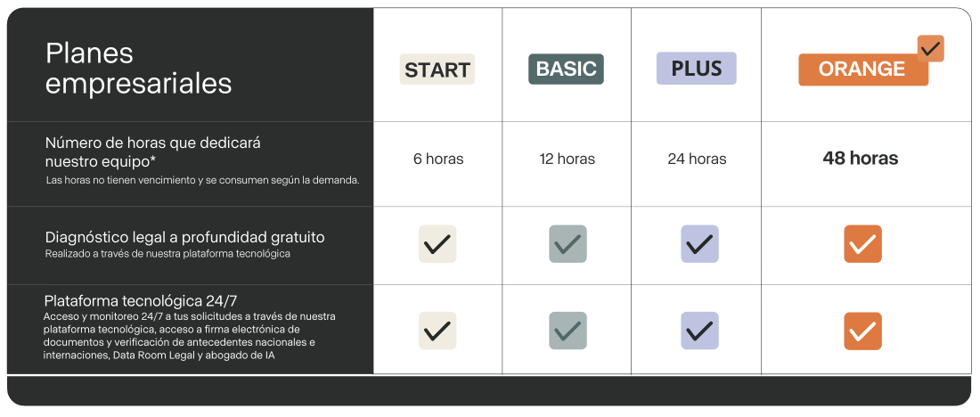Click the checkmark icon above the ORANGE badge

931,48
